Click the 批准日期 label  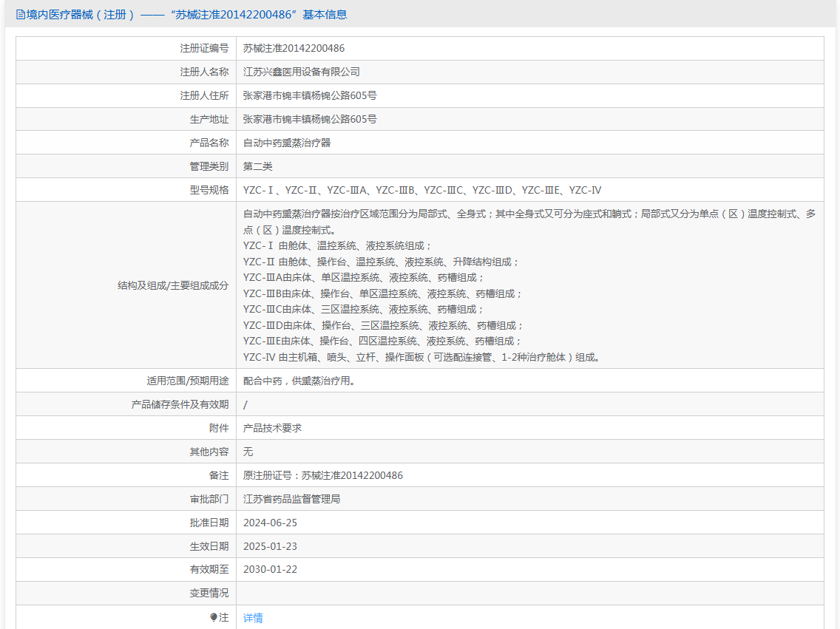(209, 523)
